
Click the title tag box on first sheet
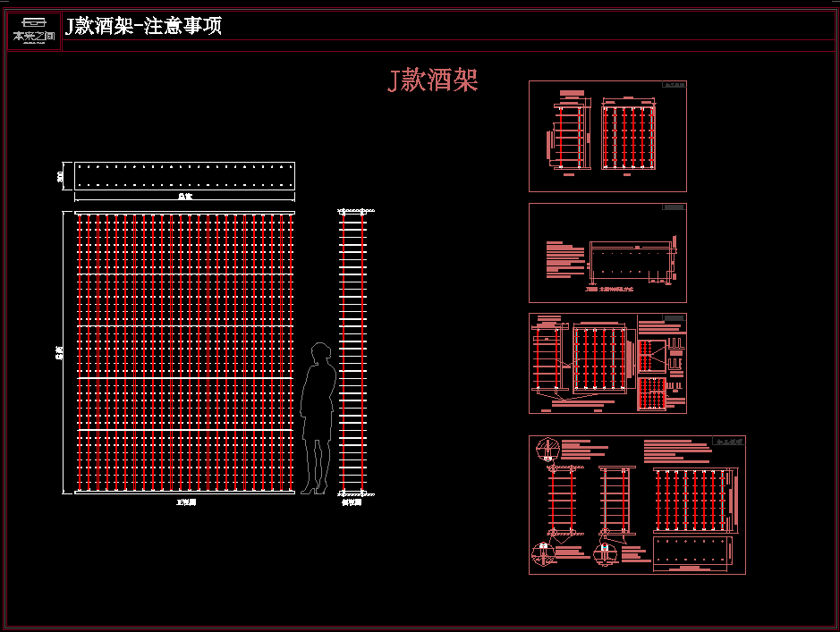[674, 86]
